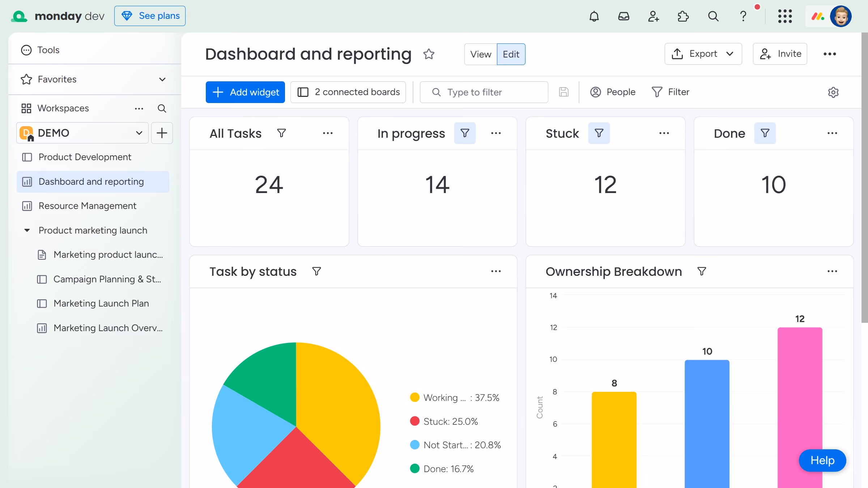Image resolution: width=868 pixels, height=488 pixels.
Task: Click the See plans button
Action: [x=150, y=16]
